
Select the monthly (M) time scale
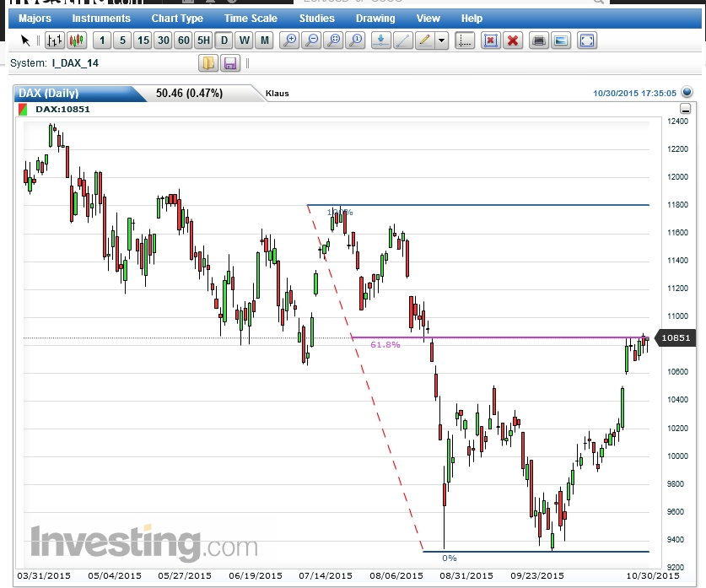coord(265,40)
